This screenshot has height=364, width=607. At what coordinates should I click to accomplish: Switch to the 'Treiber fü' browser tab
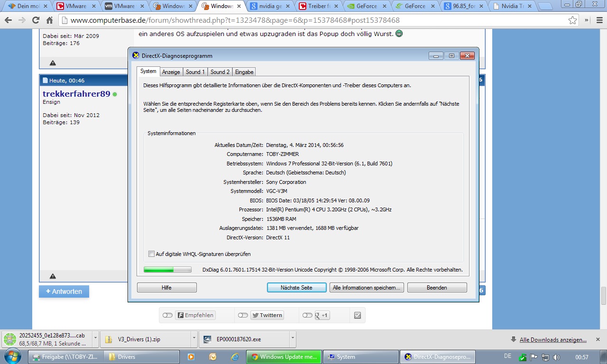(x=319, y=6)
